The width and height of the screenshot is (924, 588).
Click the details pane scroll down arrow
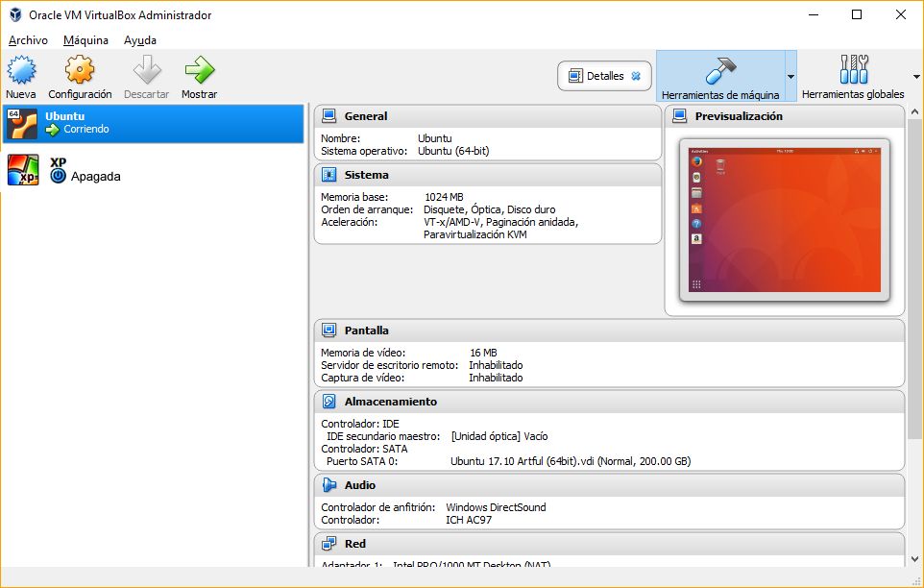pos(914,559)
